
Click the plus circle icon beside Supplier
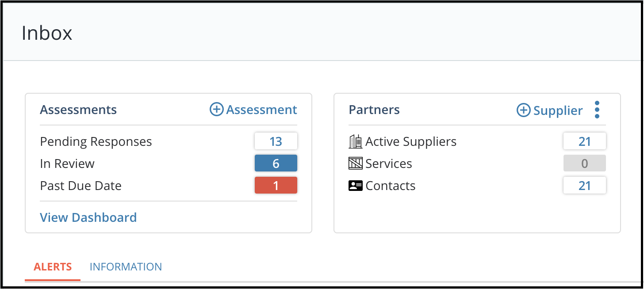[x=524, y=110]
